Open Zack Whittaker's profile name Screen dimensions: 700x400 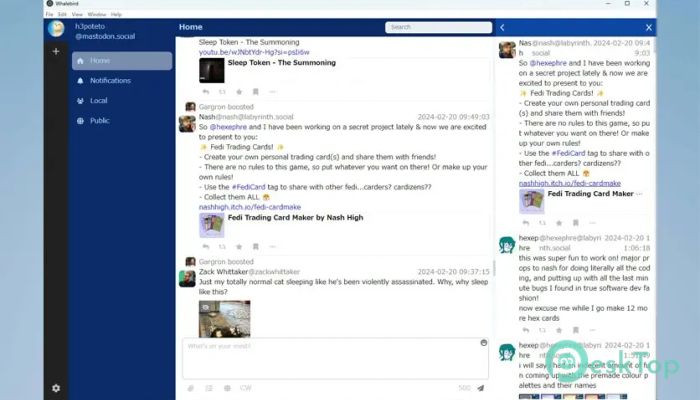pyautogui.click(x=223, y=272)
